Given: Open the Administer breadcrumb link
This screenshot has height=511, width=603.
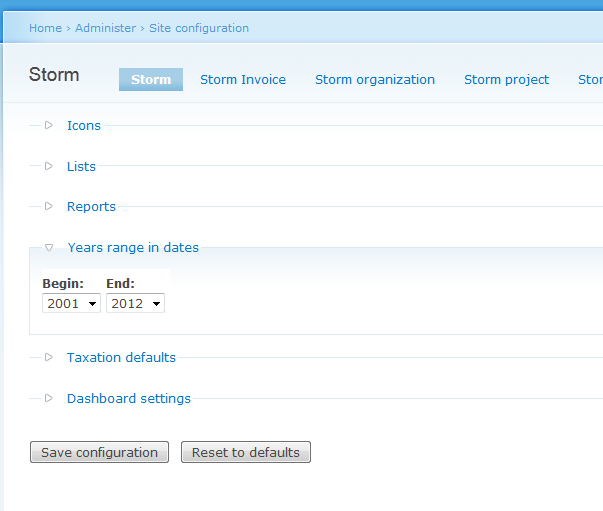Looking at the screenshot, I should coord(105,28).
